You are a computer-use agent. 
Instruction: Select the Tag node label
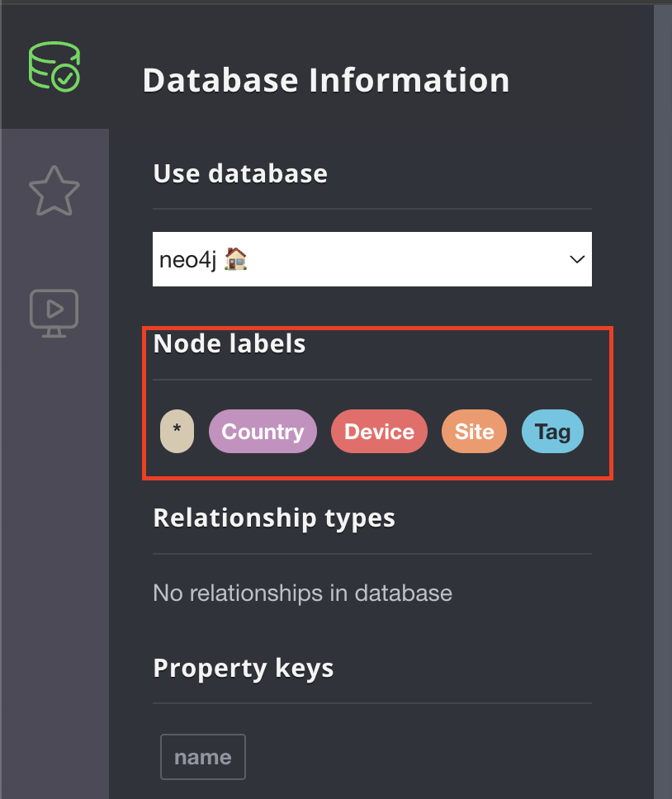point(552,431)
